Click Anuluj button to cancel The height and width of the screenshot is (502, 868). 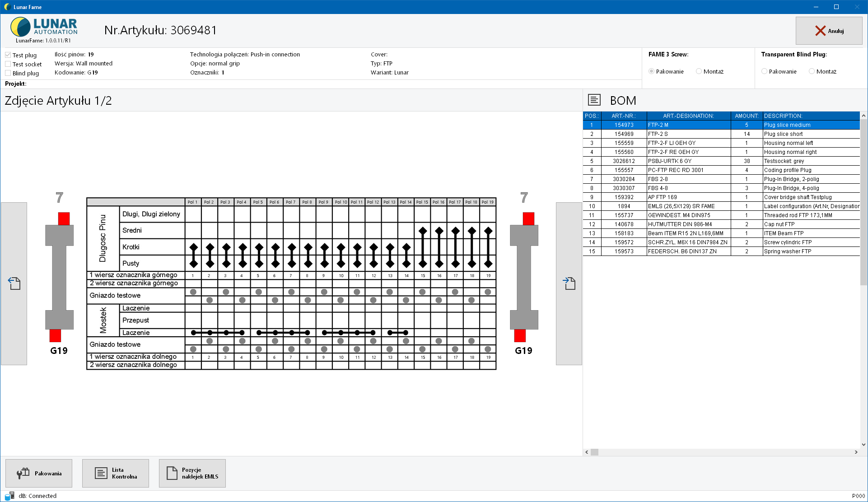pyautogui.click(x=829, y=31)
